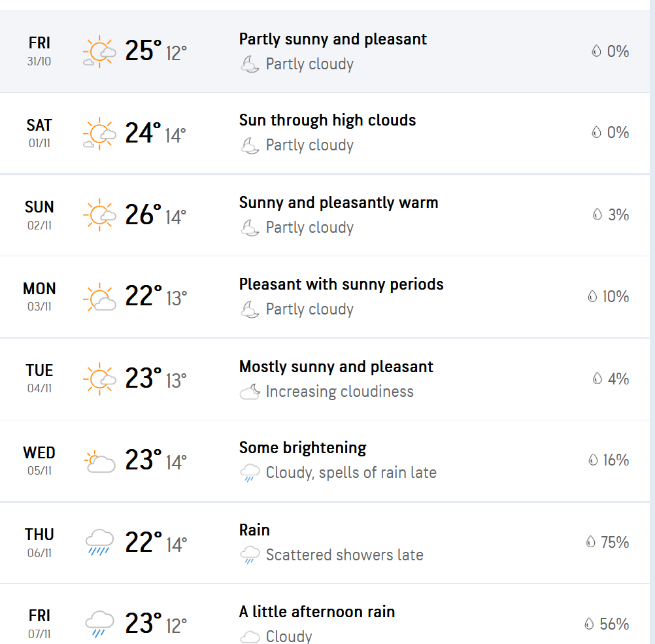The height and width of the screenshot is (644, 655).
Task: Click the raindrop icon next to 75%
Action: point(591,542)
